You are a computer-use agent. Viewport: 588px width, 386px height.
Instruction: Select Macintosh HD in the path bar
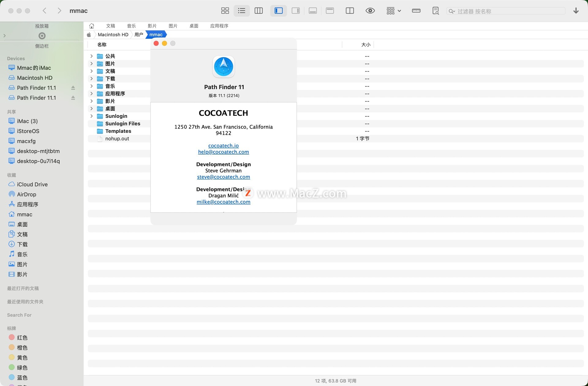point(113,35)
